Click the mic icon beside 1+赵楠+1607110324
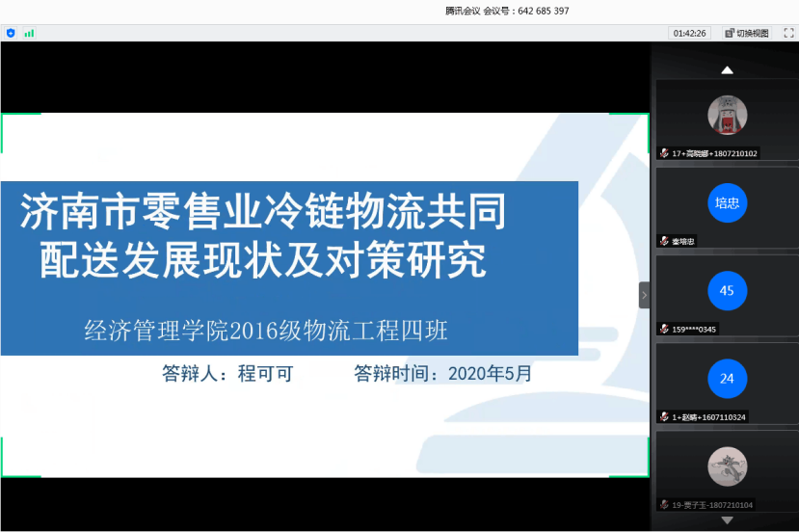799x532 pixels. 664,417
